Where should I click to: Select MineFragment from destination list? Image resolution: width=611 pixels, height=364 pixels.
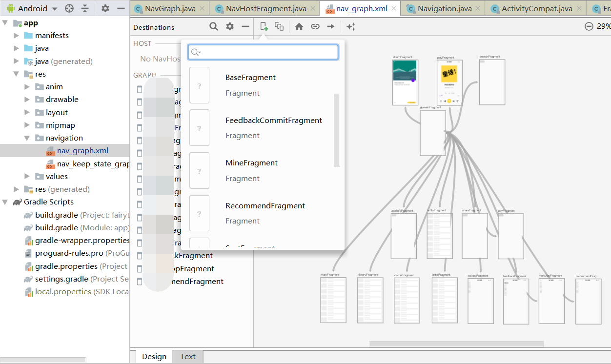click(x=251, y=163)
